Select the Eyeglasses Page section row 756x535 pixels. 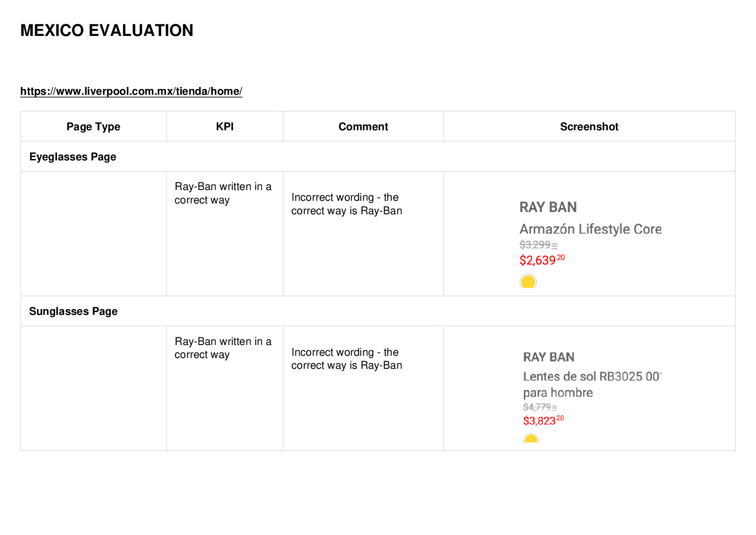(x=378, y=156)
